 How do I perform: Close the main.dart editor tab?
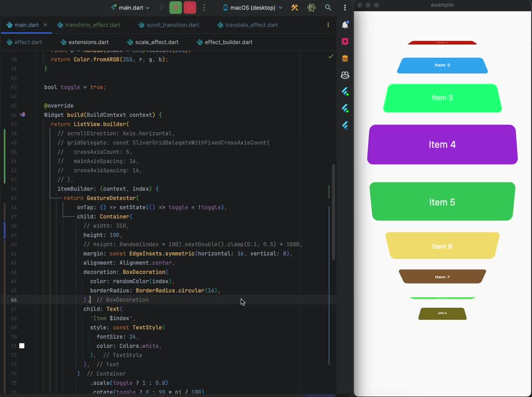45,25
